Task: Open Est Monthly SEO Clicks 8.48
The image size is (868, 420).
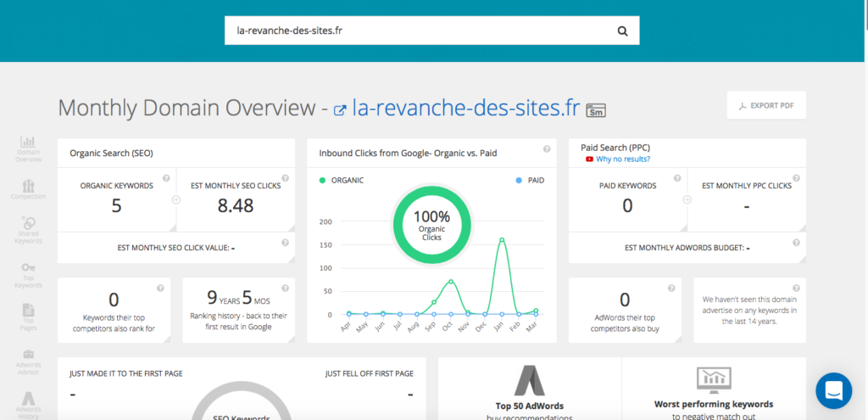Action: pyautogui.click(x=236, y=205)
